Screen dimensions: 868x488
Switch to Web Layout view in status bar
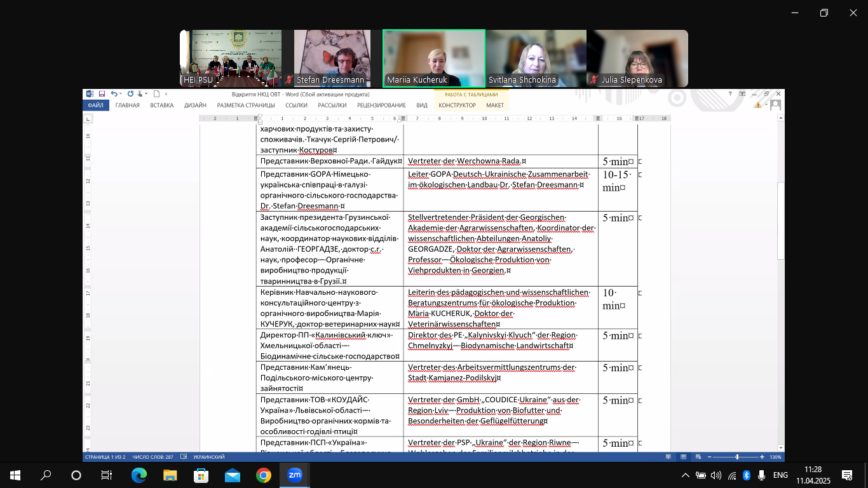click(698, 457)
